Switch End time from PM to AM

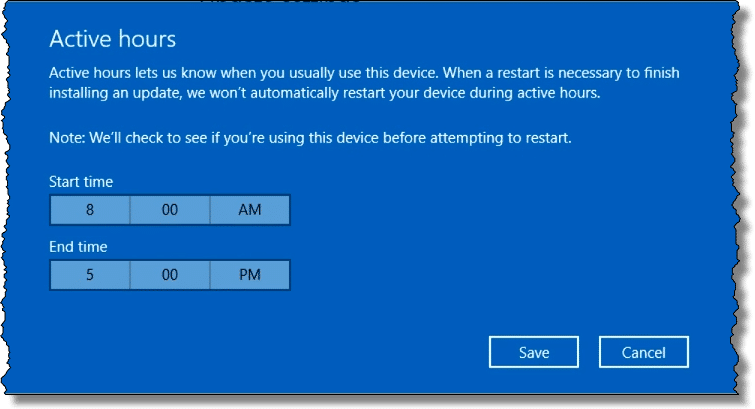tap(249, 275)
